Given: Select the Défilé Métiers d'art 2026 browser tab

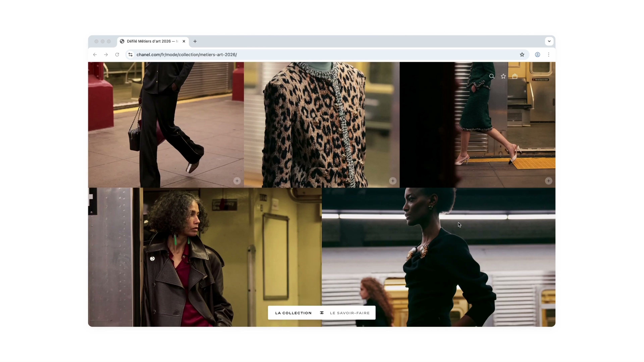Looking at the screenshot, I should [x=153, y=41].
